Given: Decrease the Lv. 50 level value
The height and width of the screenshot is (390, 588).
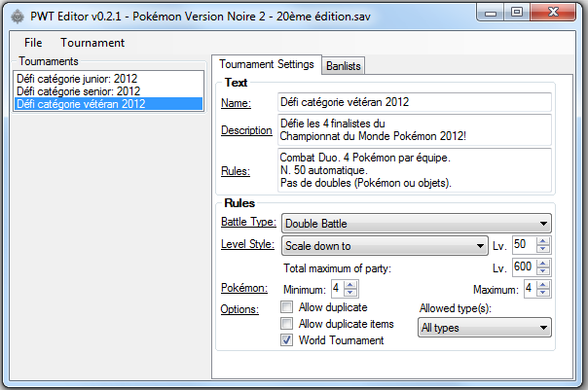Looking at the screenshot, I should (x=543, y=249).
